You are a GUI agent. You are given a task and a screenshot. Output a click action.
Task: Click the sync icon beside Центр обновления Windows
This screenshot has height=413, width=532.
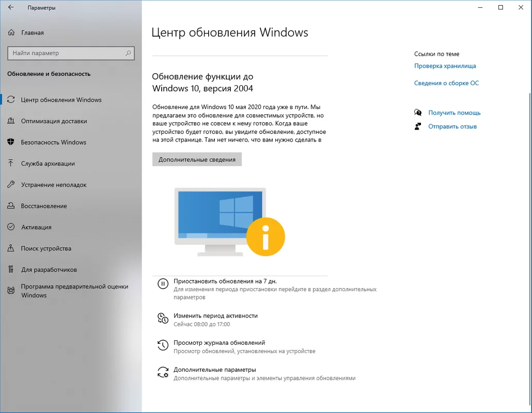(11, 100)
